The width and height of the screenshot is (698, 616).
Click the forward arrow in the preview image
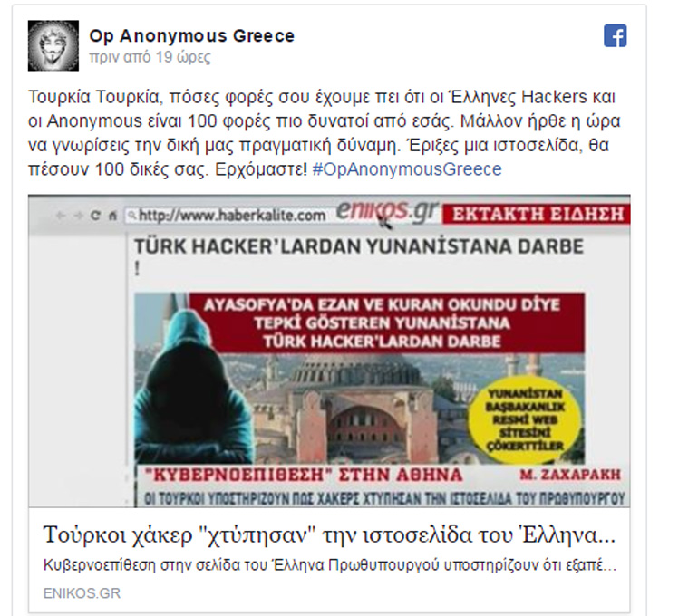click(x=78, y=216)
